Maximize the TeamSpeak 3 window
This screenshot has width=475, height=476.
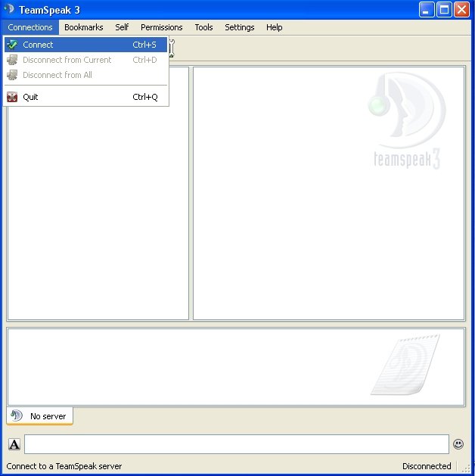444,10
